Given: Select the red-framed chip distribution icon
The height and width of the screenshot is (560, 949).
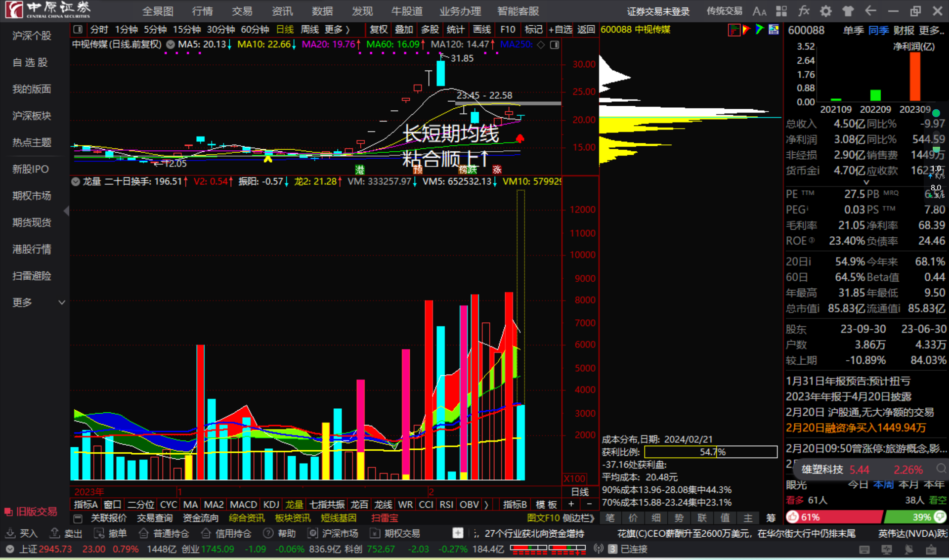Looking at the screenshot, I should point(734,30).
